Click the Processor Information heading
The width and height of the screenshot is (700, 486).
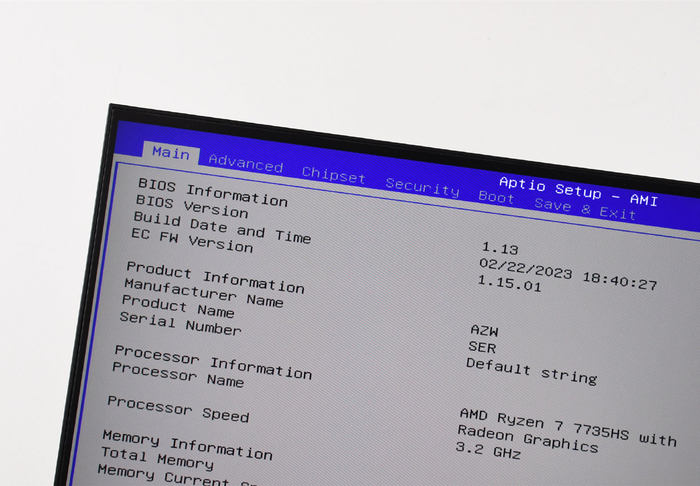[213, 362]
